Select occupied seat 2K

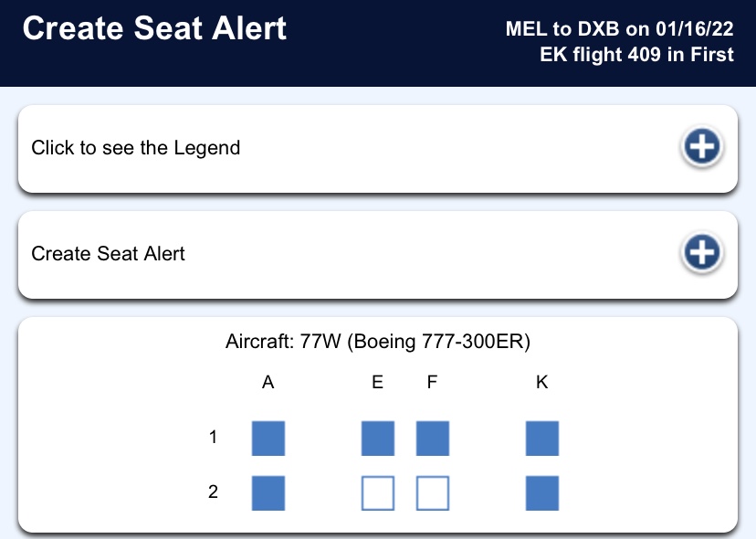542,493
